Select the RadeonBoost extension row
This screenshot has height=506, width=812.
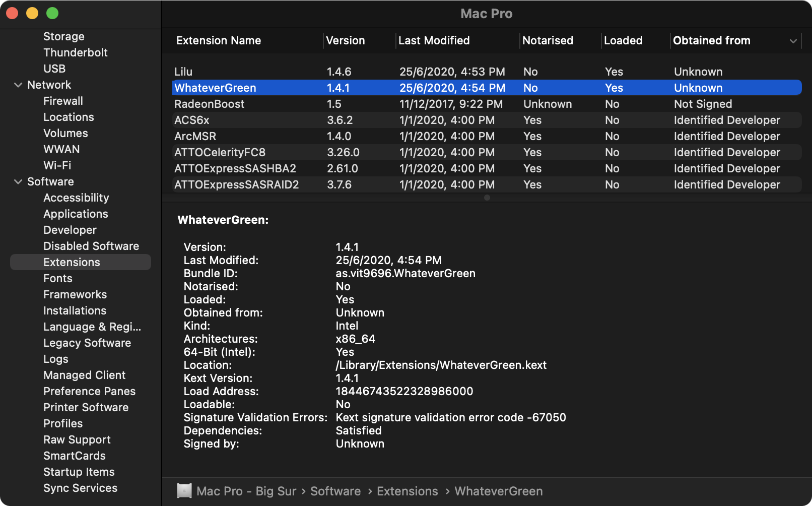[487, 104]
